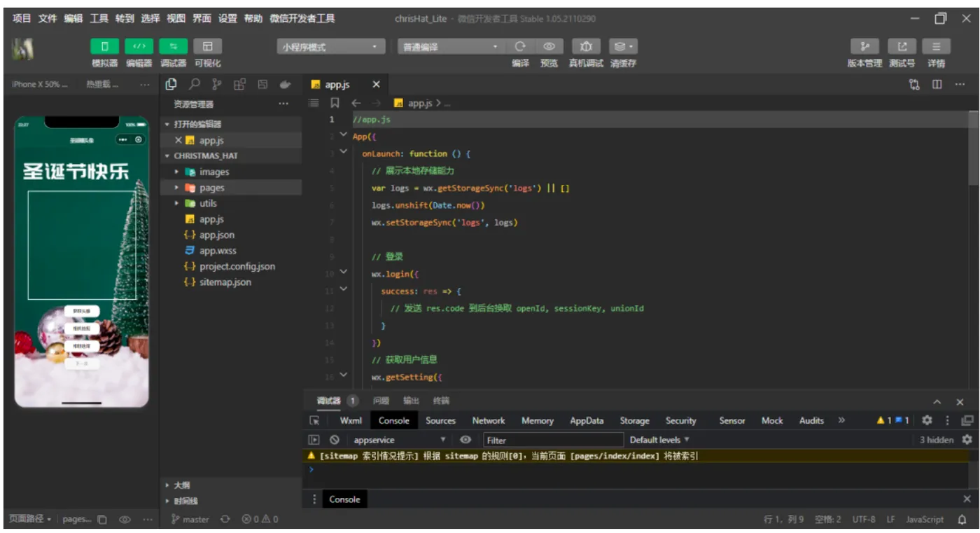Open the Default levels dropdown
The height and width of the screenshot is (533, 980).
click(x=659, y=440)
